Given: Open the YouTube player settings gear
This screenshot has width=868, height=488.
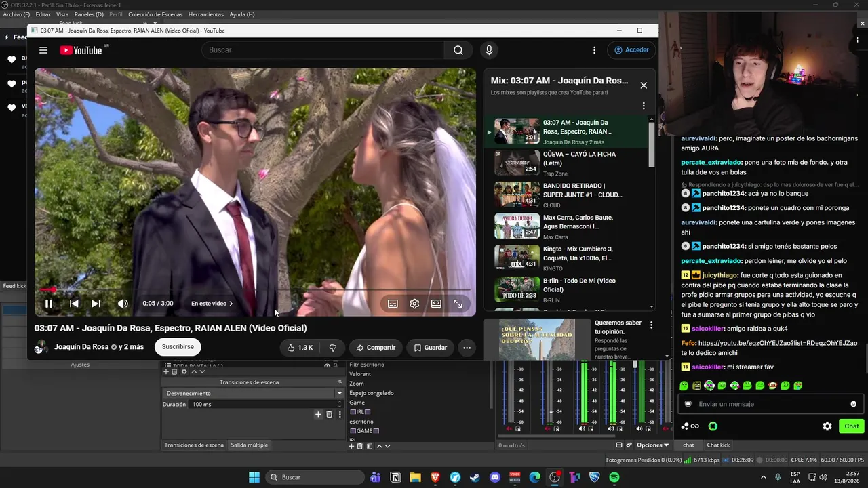Looking at the screenshot, I should tap(414, 304).
